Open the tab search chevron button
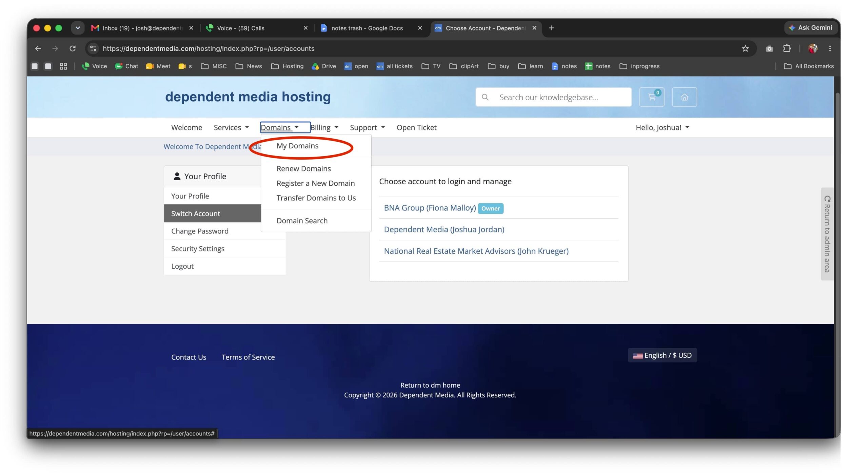The image size is (868, 474). click(78, 28)
